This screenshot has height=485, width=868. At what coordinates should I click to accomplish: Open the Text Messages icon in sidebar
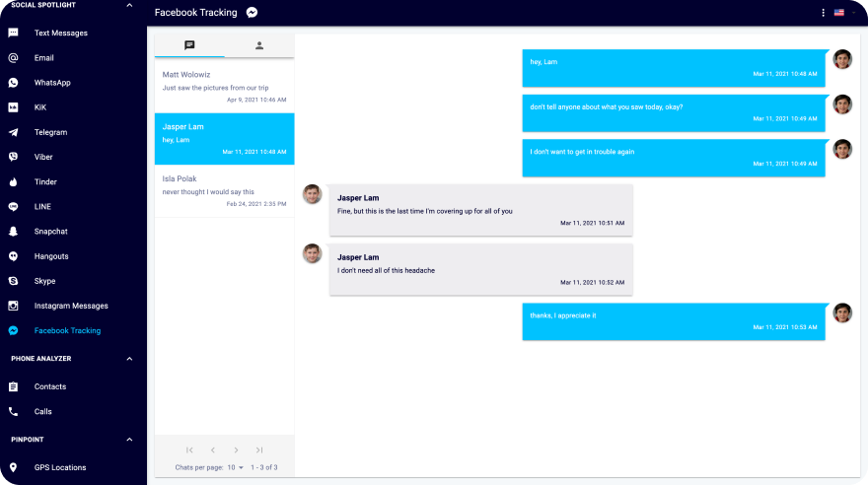(x=13, y=33)
